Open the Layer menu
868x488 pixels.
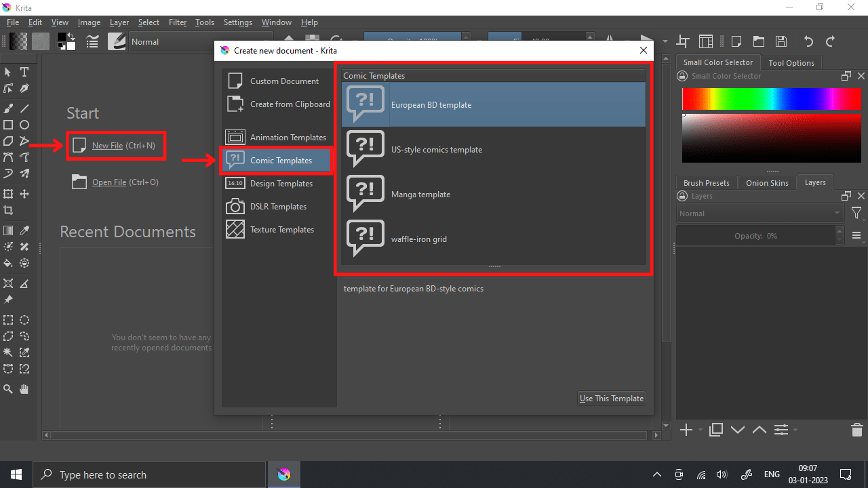click(119, 22)
